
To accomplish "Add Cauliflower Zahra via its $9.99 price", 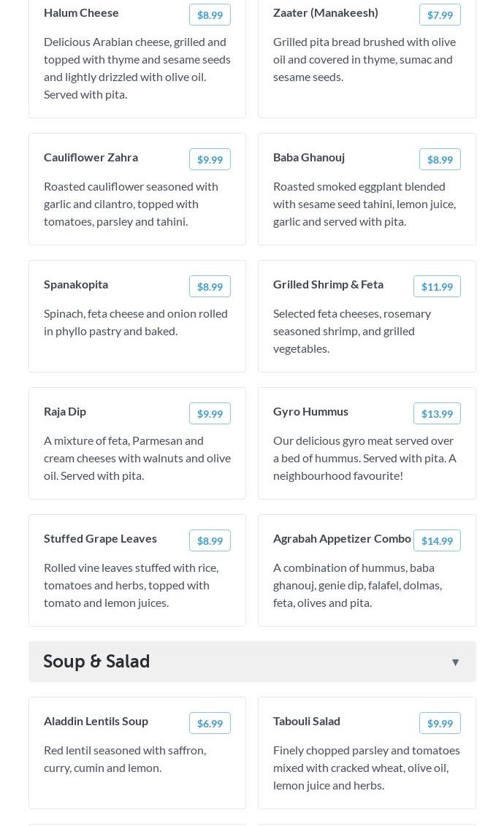I will pyautogui.click(x=210, y=159).
